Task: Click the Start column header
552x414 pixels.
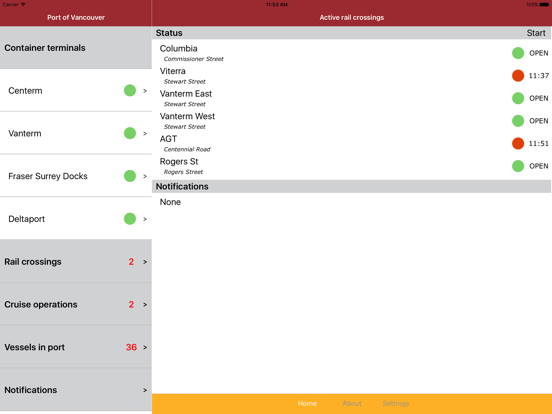Action: (536, 33)
